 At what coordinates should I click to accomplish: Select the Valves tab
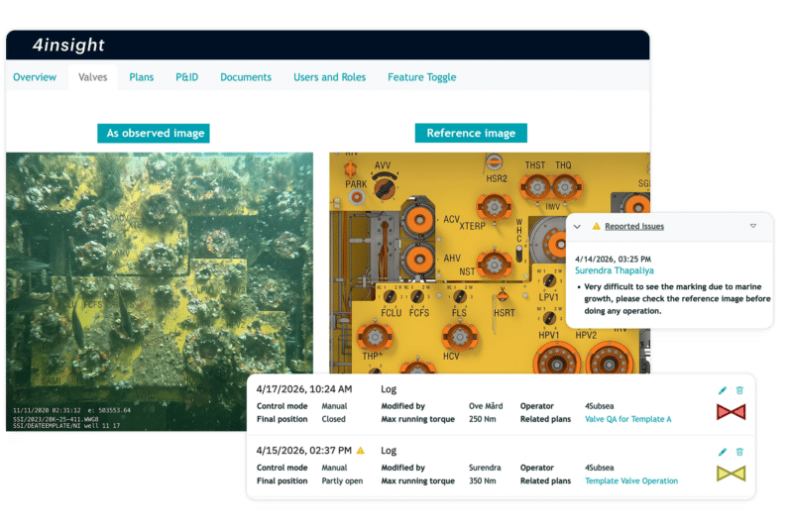(x=92, y=77)
